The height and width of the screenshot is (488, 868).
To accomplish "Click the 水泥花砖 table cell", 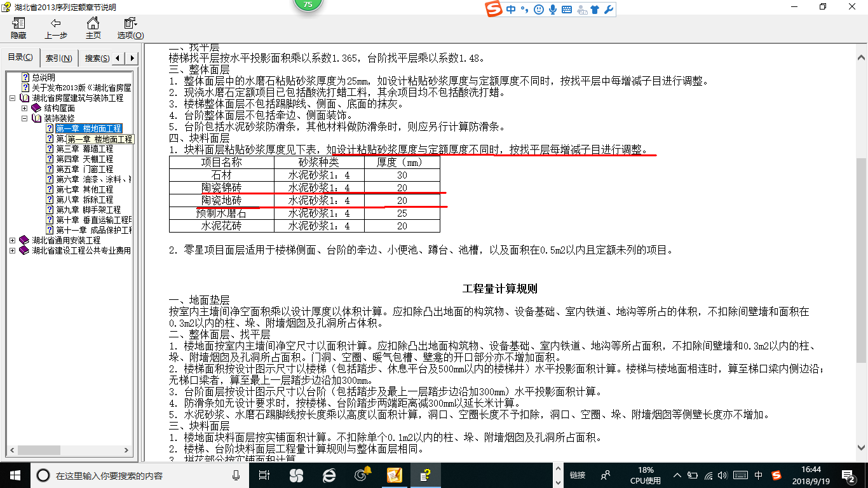I will click(222, 226).
